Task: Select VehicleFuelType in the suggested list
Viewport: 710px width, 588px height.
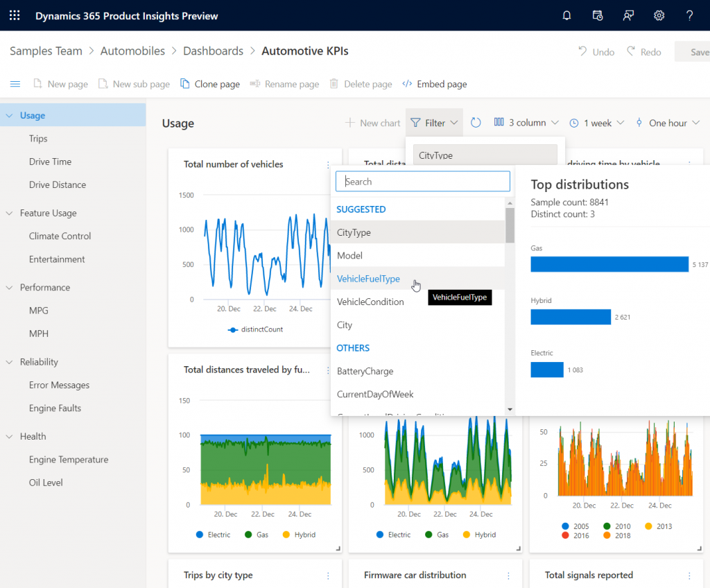Action: pyautogui.click(x=417, y=279)
